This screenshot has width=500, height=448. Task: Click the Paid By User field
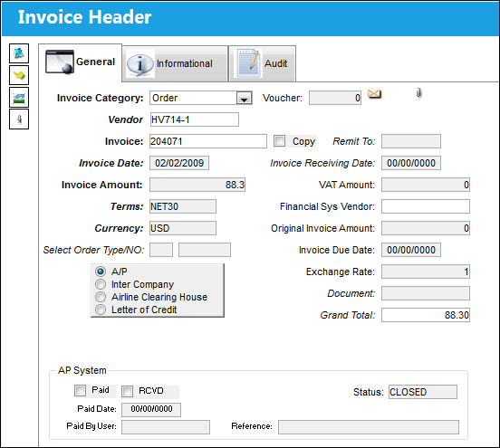tap(166, 427)
